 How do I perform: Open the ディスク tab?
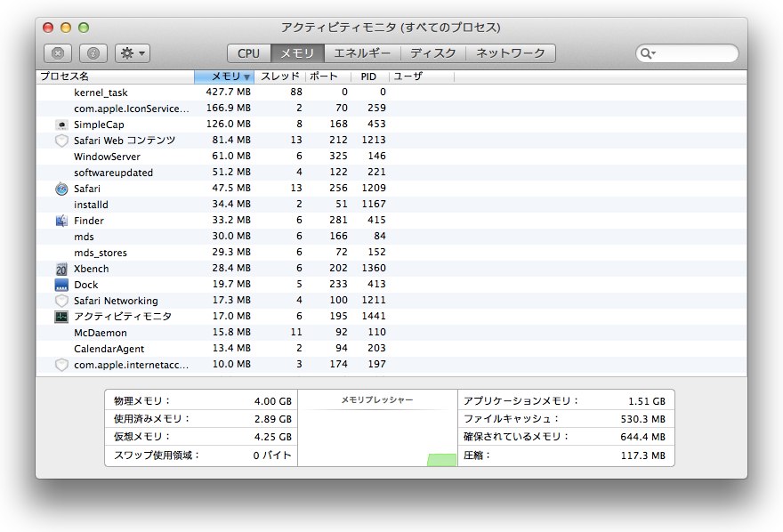click(433, 53)
